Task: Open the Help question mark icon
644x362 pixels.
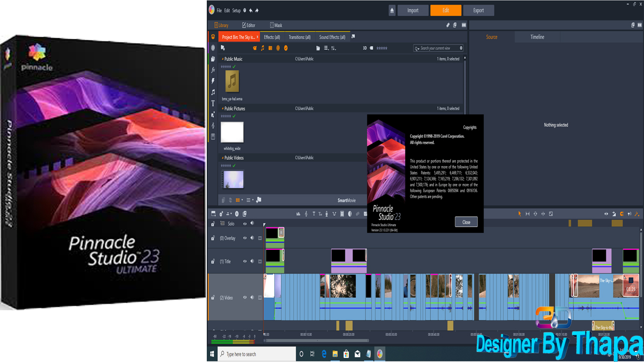Action: pyautogui.click(x=245, y=11)
